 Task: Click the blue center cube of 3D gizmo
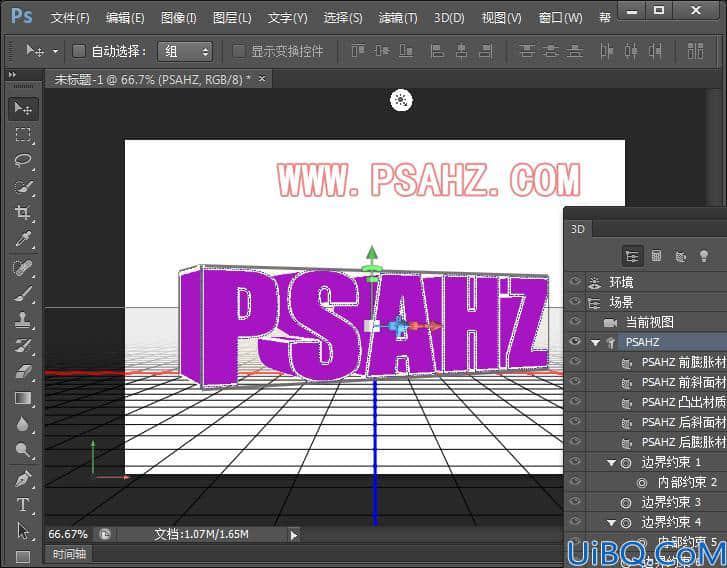click(398, 326)
